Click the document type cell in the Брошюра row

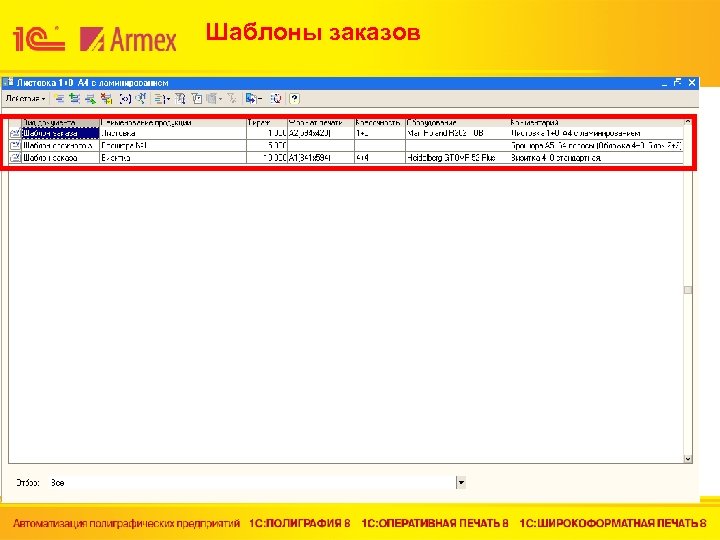(61, 146)
